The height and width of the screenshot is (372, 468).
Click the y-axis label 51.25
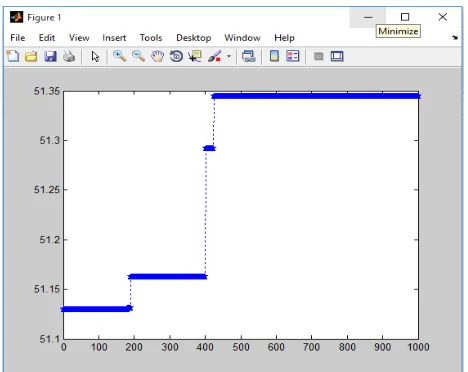pos(47,190)
